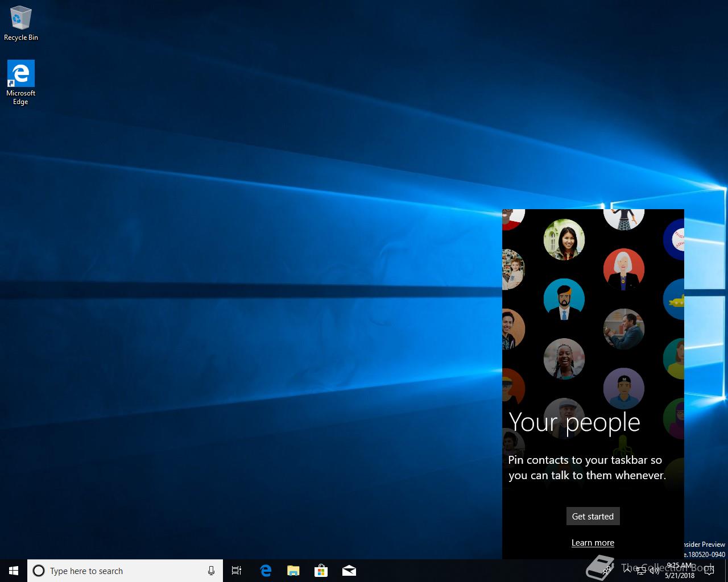Expand hidden system tray icons
Image resolution: width=728 pixels, height=582 pixels.
[x=627, y=571]
